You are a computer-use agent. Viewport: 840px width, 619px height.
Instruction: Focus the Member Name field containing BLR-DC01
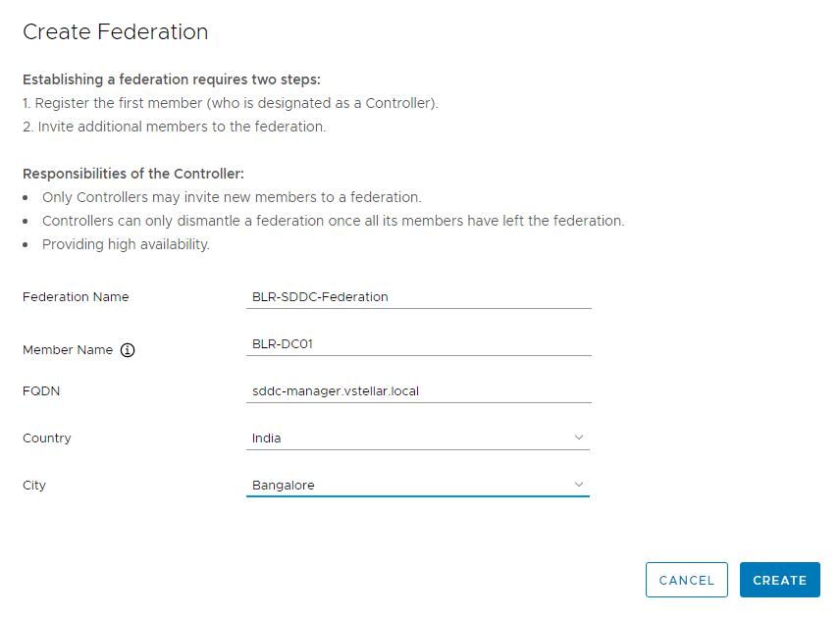pos(419,343)
